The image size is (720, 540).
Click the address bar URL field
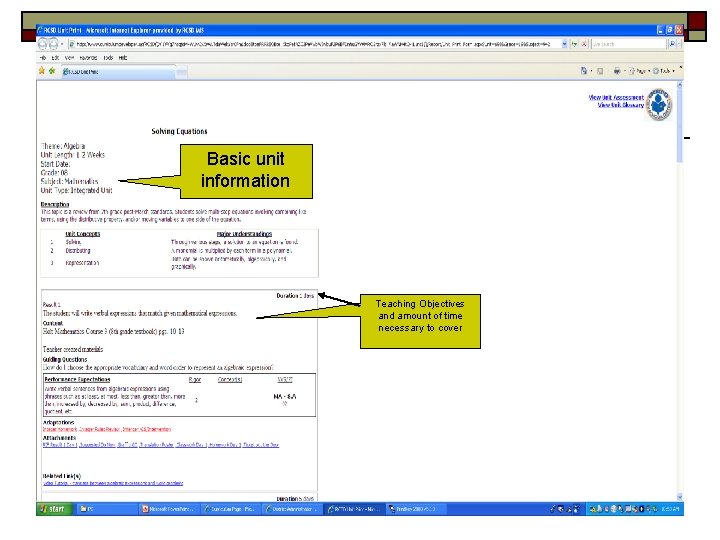click(x=315, y=44)
